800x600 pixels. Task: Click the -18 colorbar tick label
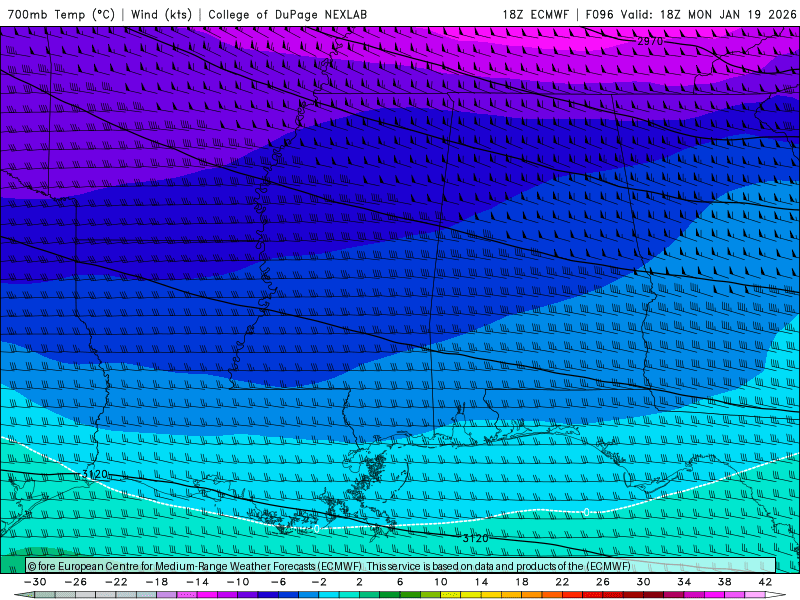pyautogui.click(x=157, y=582)
